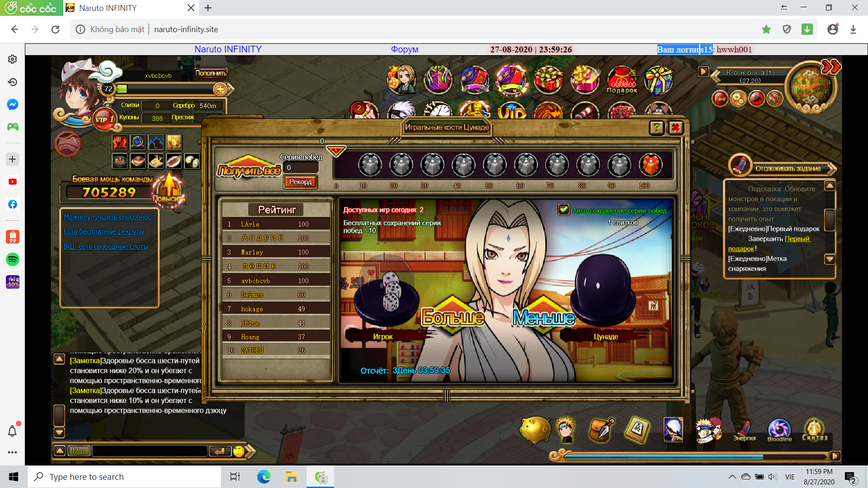Image resolution: width=868 pixels, height=488 pixels.
Task: Expand the red double-arrow near world map
Action: coord(831,67)
